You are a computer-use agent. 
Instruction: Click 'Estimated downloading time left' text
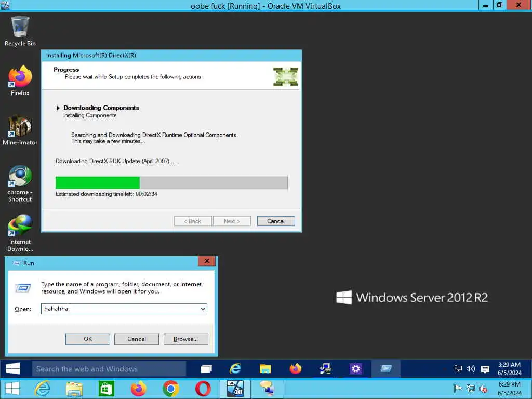(x=106, y=194)
